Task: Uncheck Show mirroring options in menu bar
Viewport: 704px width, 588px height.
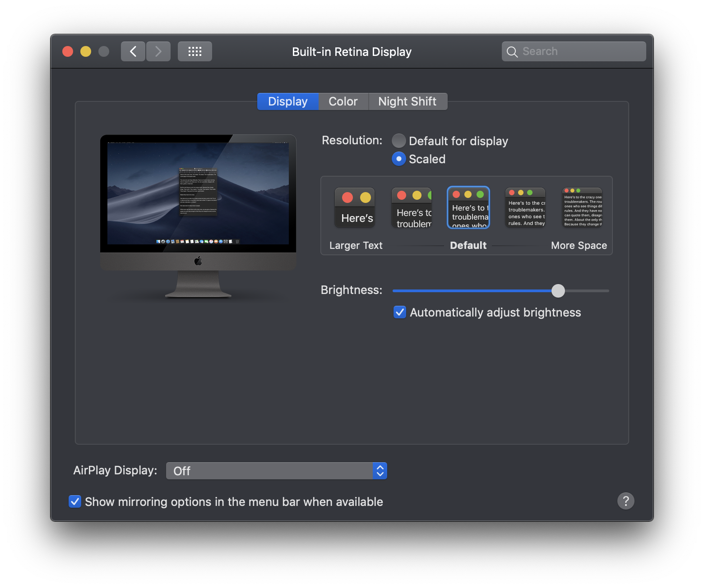Action: click(74, 501)
